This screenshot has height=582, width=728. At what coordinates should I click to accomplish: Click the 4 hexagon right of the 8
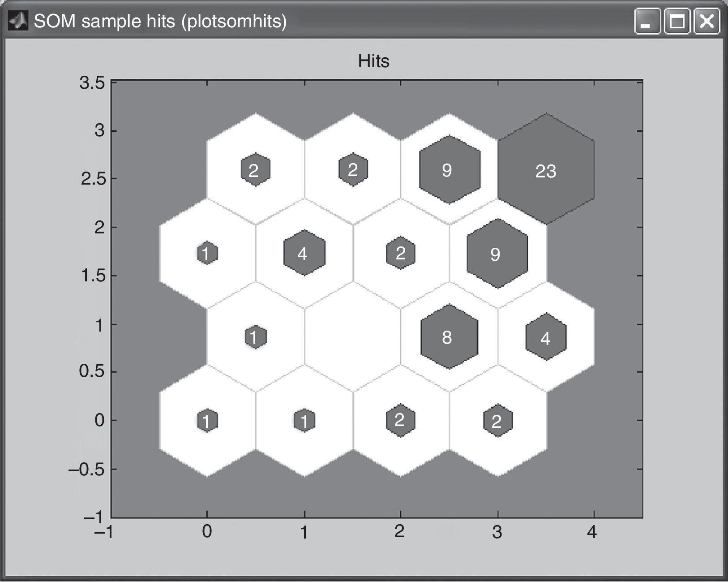click(546, 338)
